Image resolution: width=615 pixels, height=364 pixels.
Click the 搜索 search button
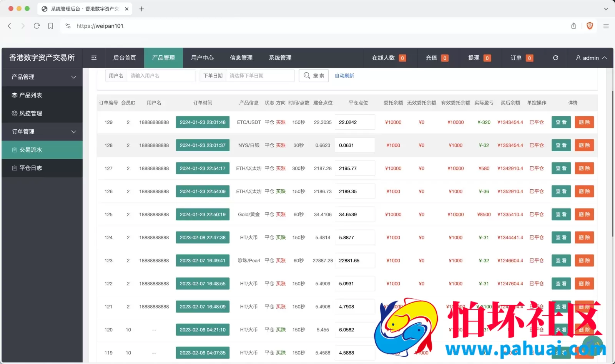point(314,76)
